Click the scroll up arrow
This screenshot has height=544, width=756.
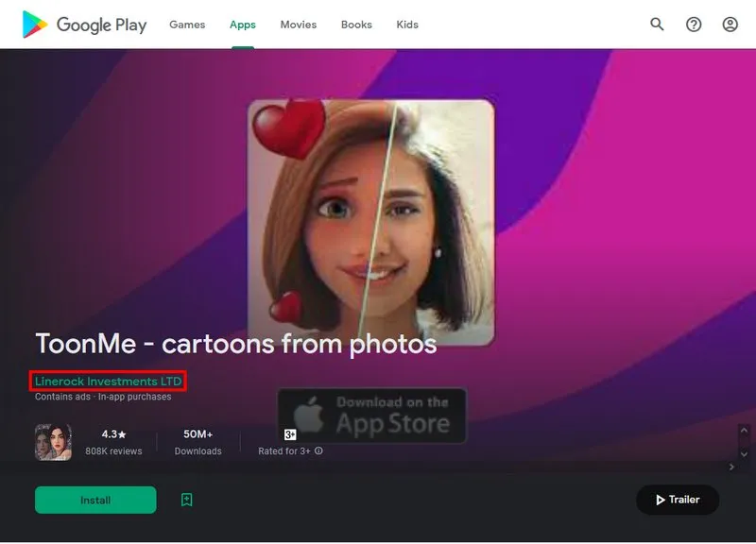(x=744, y=431)
